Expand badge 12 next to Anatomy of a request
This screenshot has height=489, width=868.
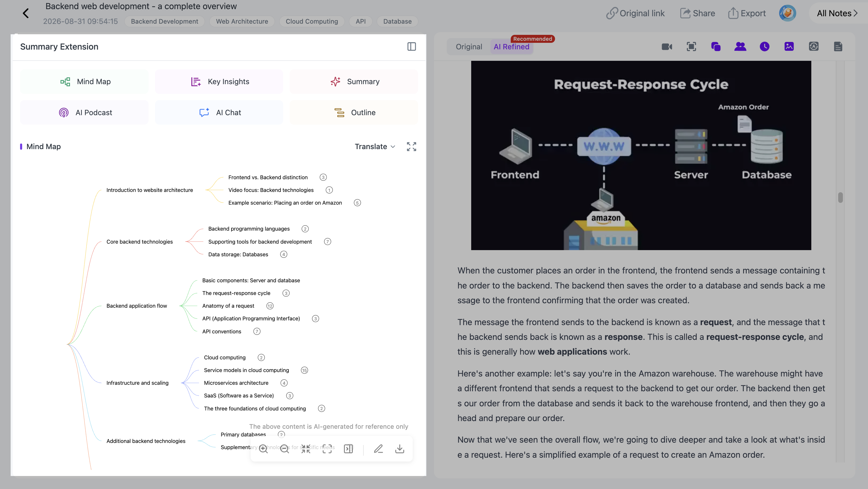[x=270, y=306]
